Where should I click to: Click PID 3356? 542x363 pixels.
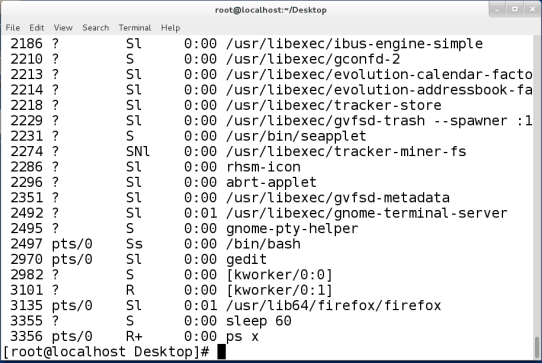27,336
